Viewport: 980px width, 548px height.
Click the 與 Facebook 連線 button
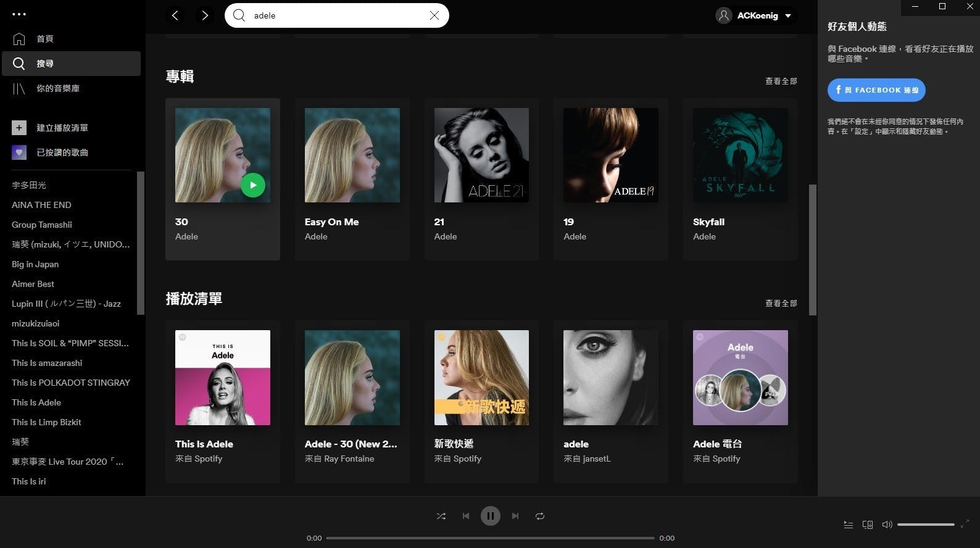pos(876,90)
